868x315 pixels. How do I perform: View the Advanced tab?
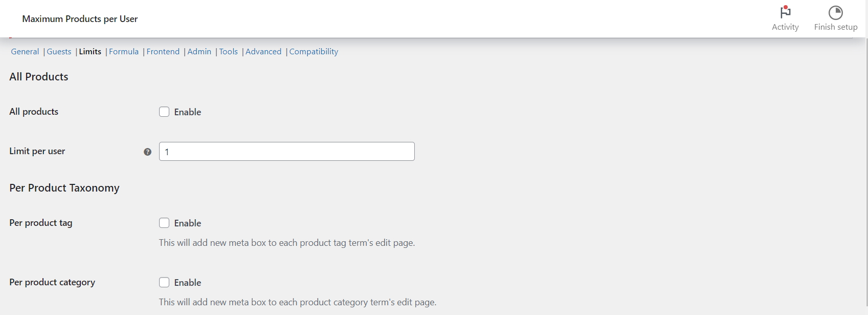click(x=263, y=52)
